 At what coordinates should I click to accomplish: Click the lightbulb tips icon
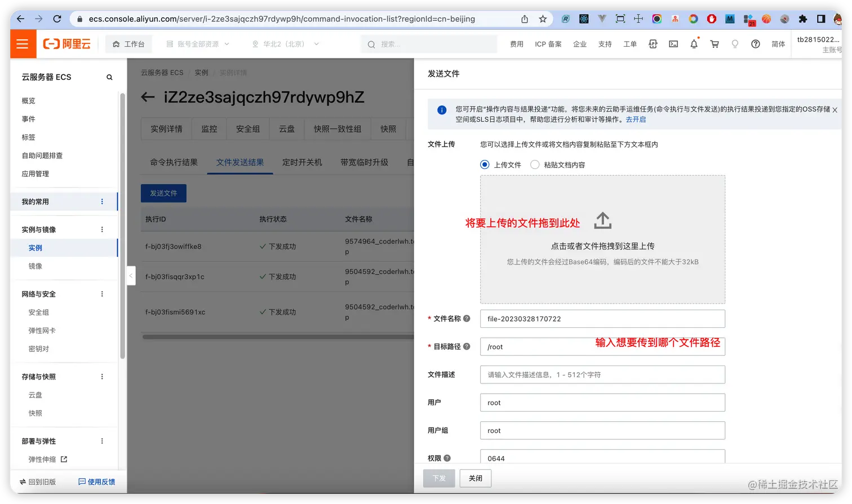click(x=735, y=44)
